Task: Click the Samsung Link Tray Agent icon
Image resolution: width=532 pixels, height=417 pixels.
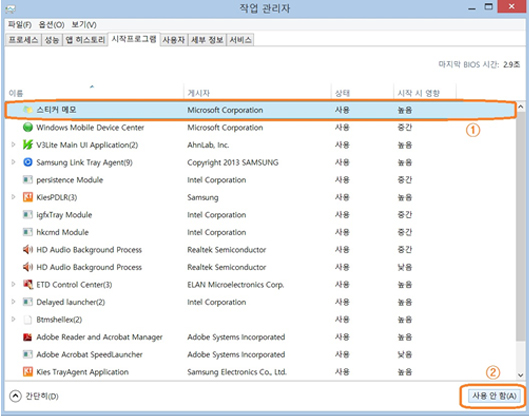Action: [27, 162]
